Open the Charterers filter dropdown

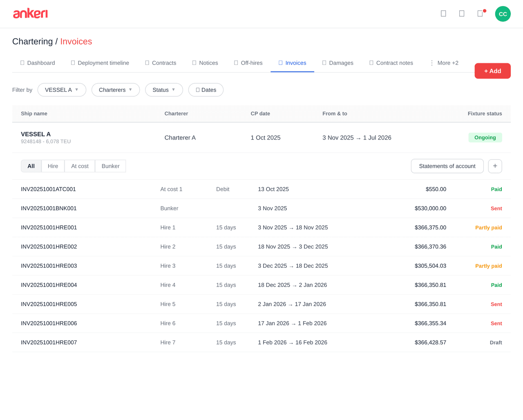[116, 89]
